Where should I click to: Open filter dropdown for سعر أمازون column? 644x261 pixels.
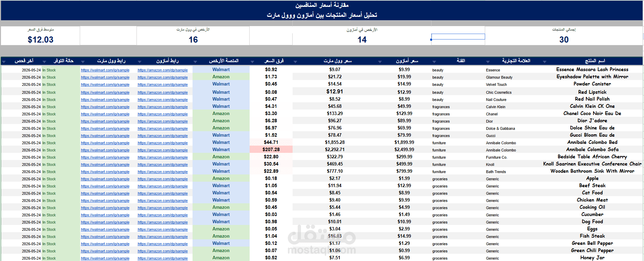pos(380,62)
